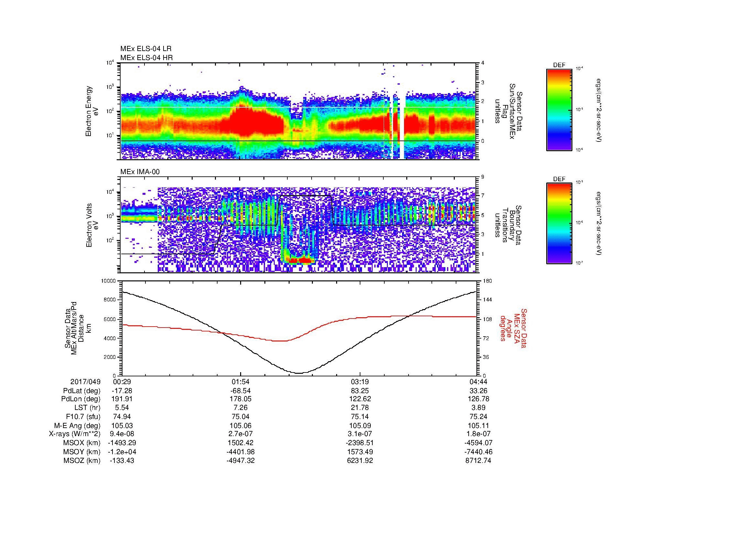Click the PdLon value '178.05'
756x534 pixels.
coord(241,399)
